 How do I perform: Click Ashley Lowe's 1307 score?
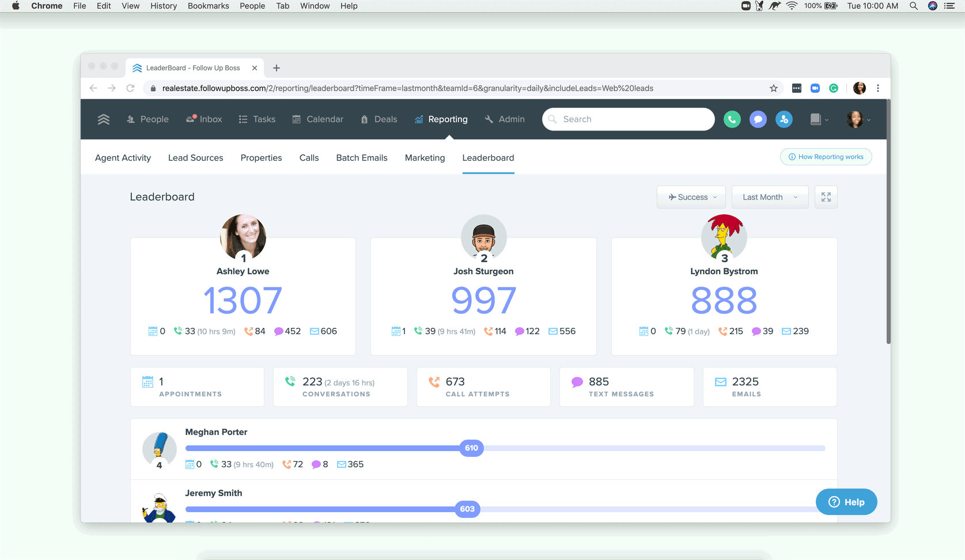coord(243,301)
